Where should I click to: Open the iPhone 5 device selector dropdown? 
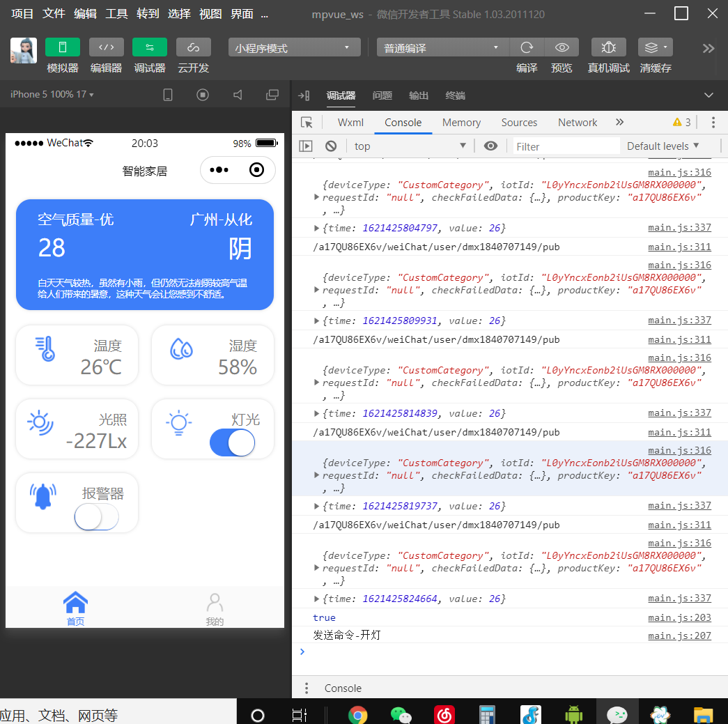coord(52,94)
